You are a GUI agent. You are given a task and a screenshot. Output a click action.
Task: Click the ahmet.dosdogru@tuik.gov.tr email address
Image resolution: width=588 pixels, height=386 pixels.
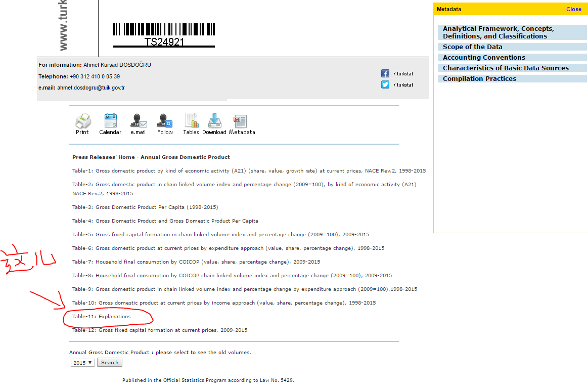91,88
